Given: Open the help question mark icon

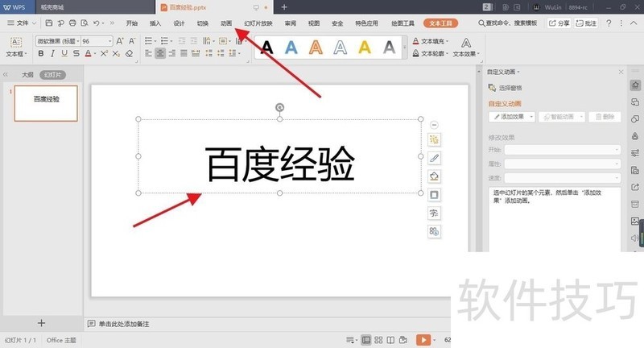Looking at the screenshot, I should [x=609, y=23].
